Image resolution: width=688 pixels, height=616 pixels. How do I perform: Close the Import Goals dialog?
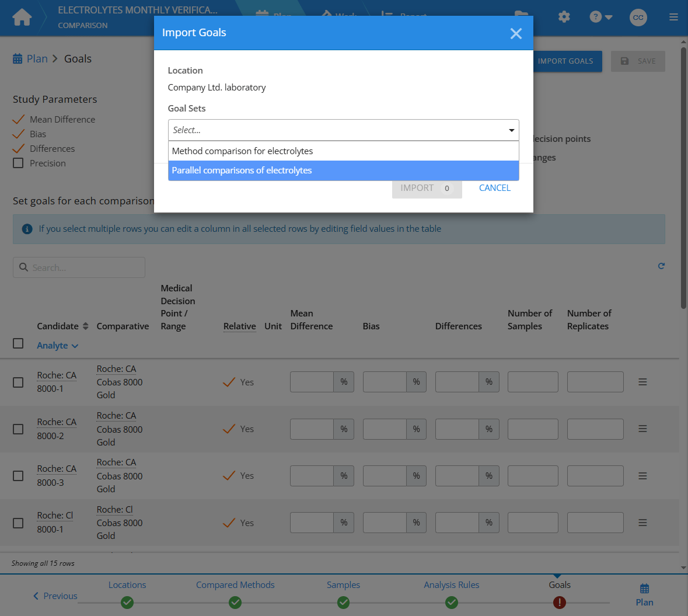516,33
